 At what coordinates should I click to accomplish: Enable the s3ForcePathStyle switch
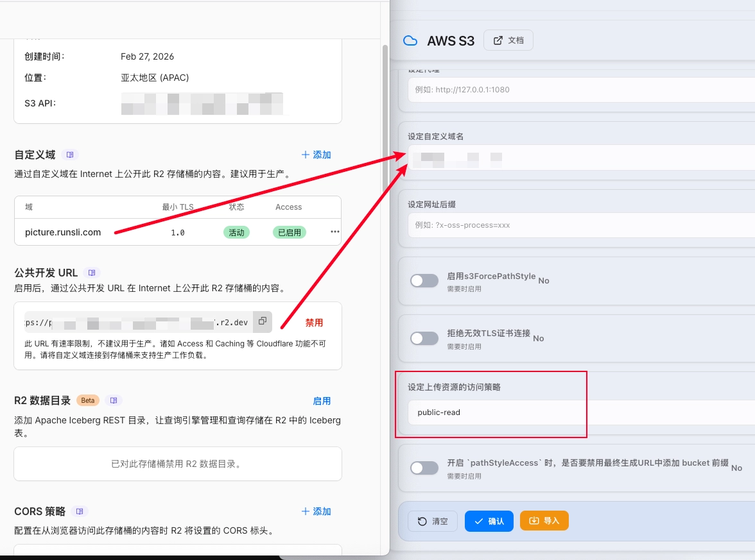[424, 280]
